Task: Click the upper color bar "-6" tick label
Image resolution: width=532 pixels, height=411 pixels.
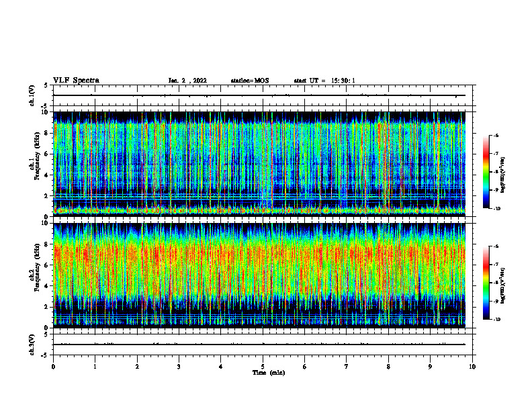Action: (496, 136)
